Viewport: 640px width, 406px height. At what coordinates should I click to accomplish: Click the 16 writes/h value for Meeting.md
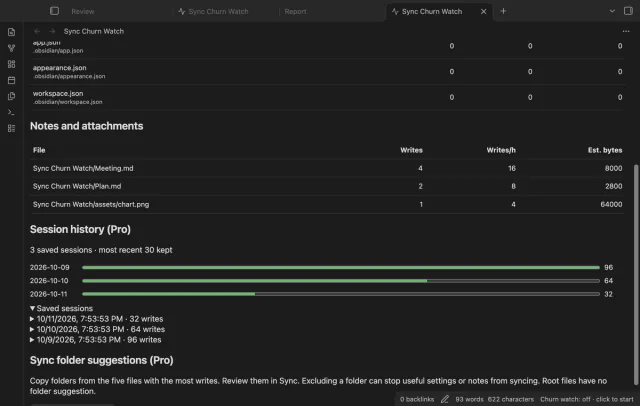512,168
